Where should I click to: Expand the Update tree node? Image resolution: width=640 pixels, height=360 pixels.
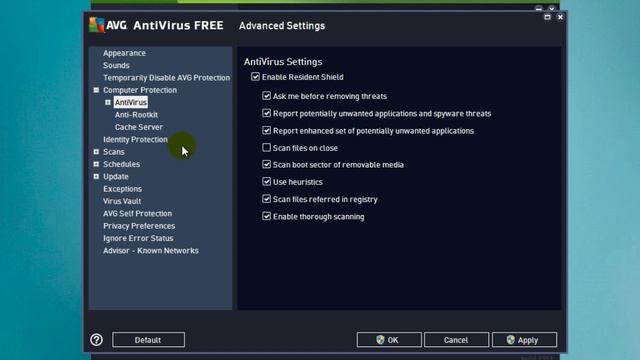[x=96, y=176]
